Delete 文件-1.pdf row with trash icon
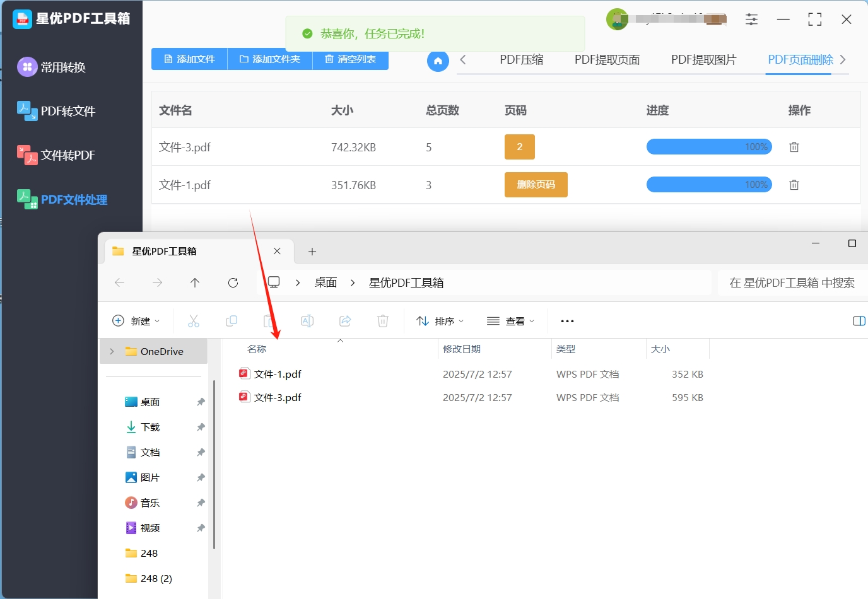Image resolution: width=868 pixels, height=599 pixels. coord(794,185)
